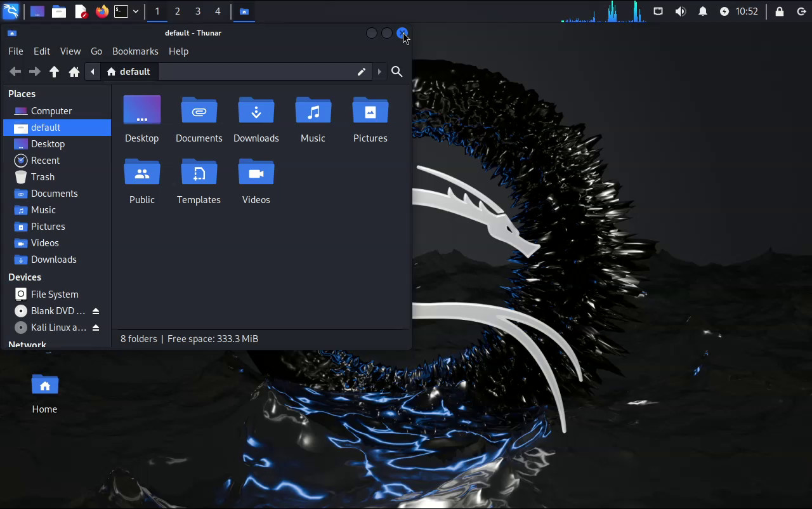Select Desktop in the sidebar
The width and height of the screenshot is (812, 509).
pos(57,144)
